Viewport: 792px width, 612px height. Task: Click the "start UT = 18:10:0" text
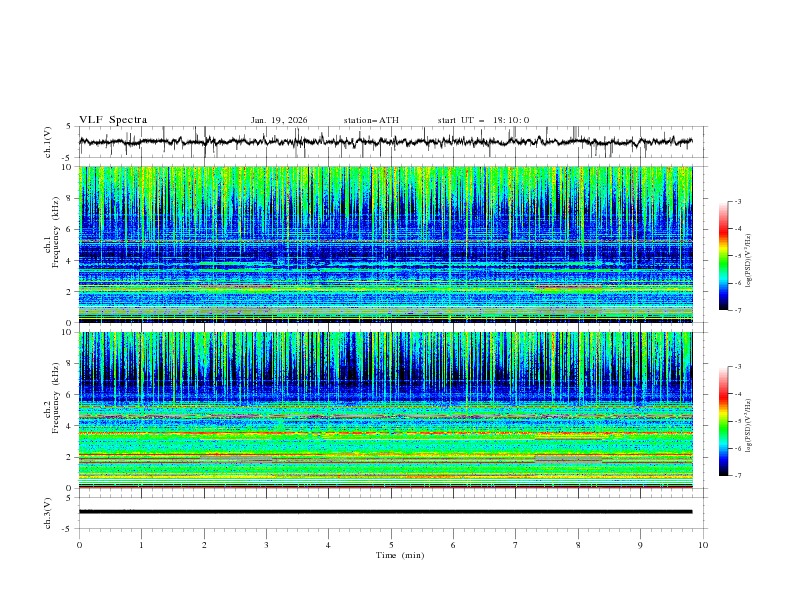click(483, 120)
